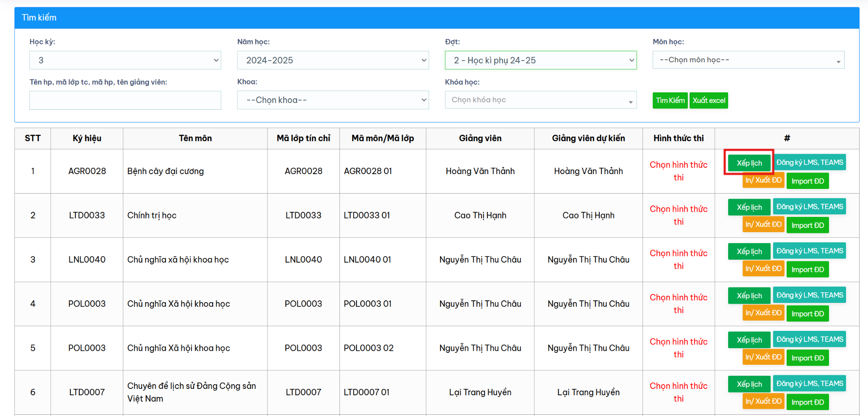
Task: Click Đăng ký LMS, TEAMS for LNL0040
Action: coord(810,250)
